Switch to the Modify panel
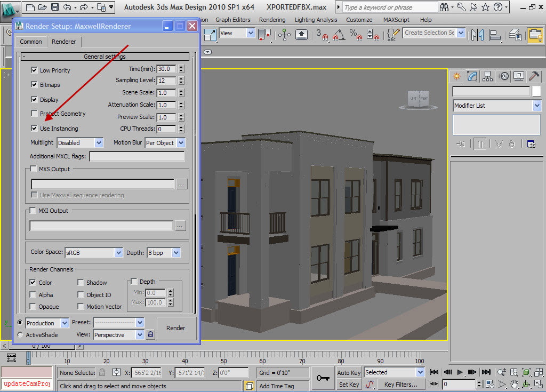The width and height of the screenshot is (546, 392). click(472, 76)
